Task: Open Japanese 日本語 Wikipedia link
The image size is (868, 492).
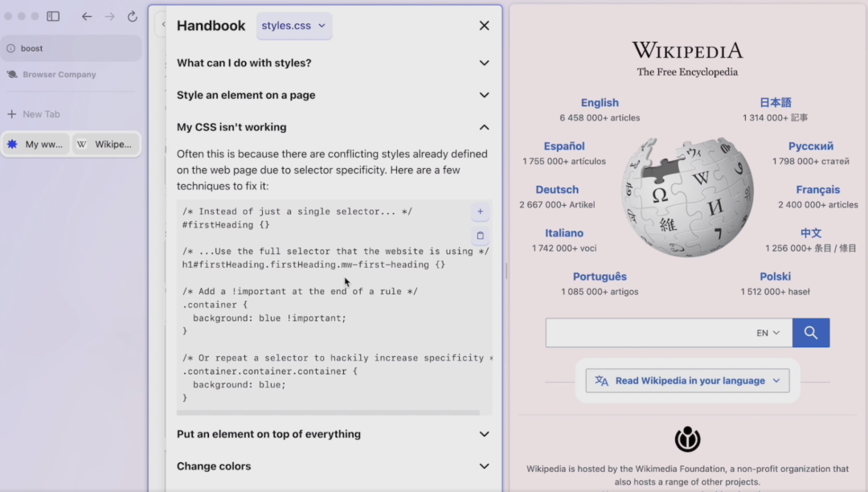Action: click(775, 103)
